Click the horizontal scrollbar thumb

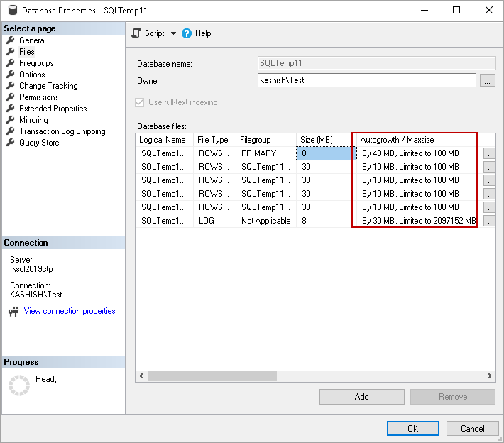coord(212,376)
